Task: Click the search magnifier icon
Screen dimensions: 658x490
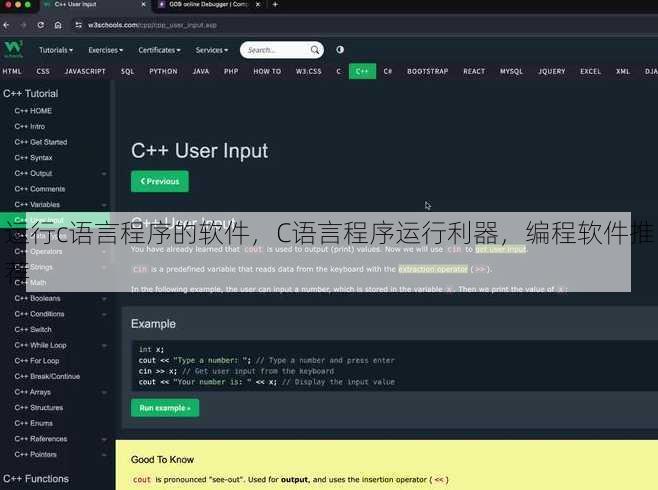Action: click(x=315, y=50)
